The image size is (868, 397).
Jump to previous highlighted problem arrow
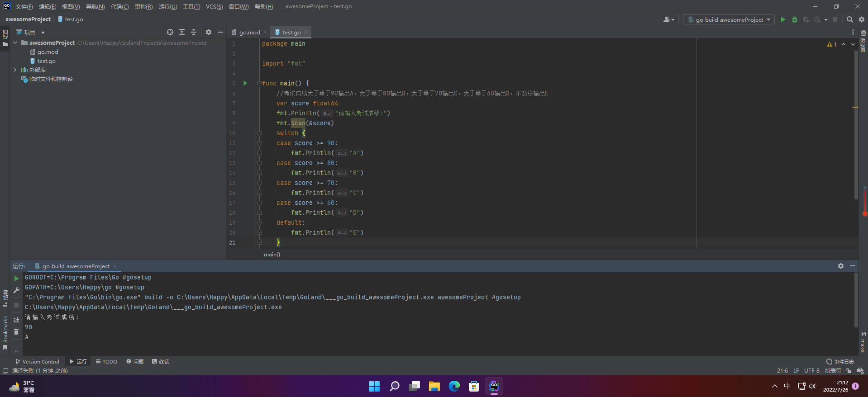click(844, 44)
